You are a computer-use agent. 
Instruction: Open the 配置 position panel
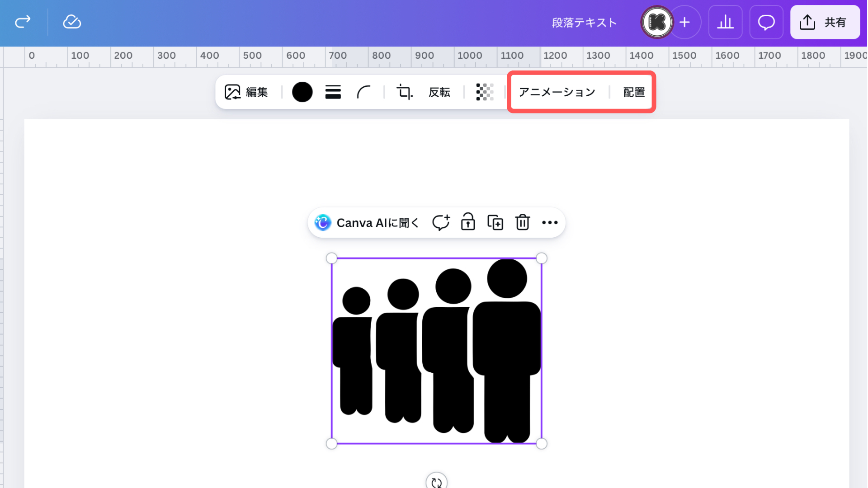pos(634,92)
